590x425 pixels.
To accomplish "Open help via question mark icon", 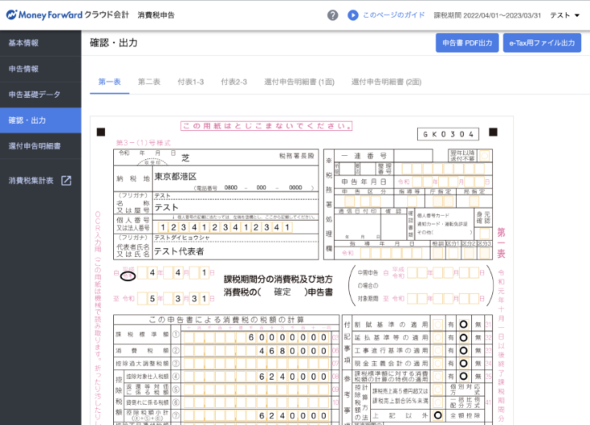I will [x=332, y=15].
